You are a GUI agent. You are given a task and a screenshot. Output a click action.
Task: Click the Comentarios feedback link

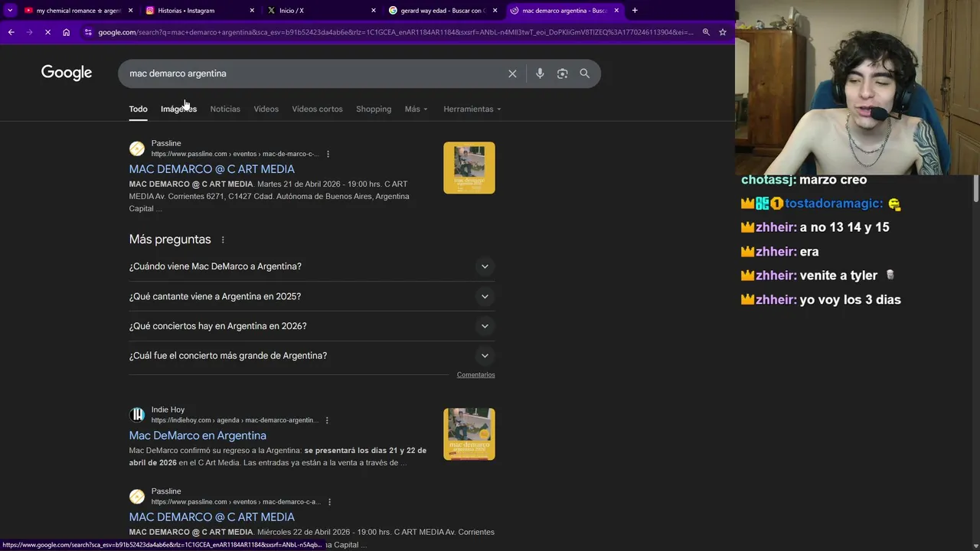(x=475, y=375)
